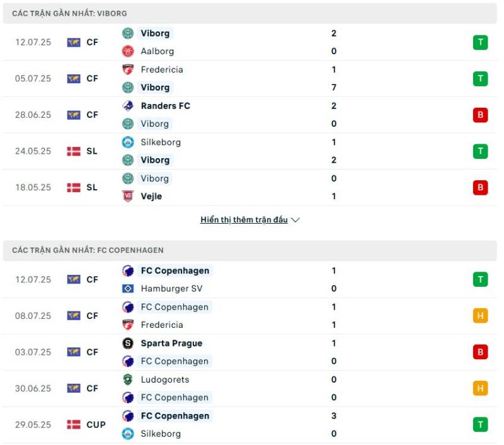This screenshot has width=504, height=445.
Task: Open the Các trận gần nhất: FC Copenhagen header
Action: click(x=249, y=250)
